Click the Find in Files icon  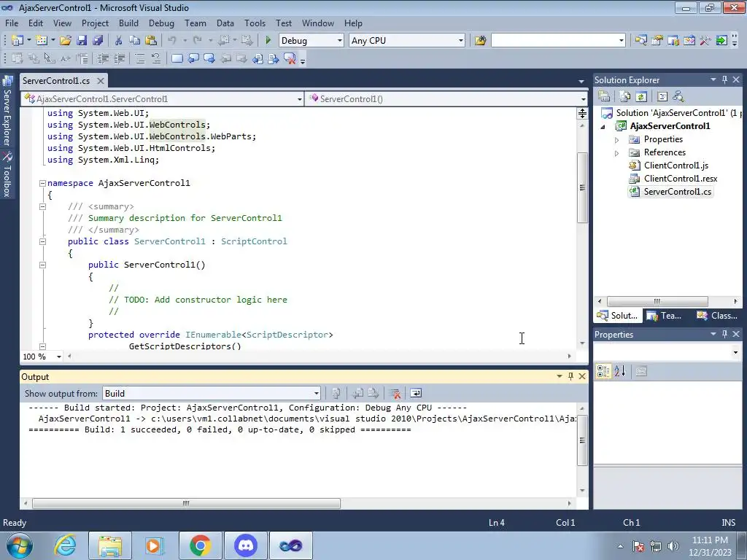tap(480, 41)
